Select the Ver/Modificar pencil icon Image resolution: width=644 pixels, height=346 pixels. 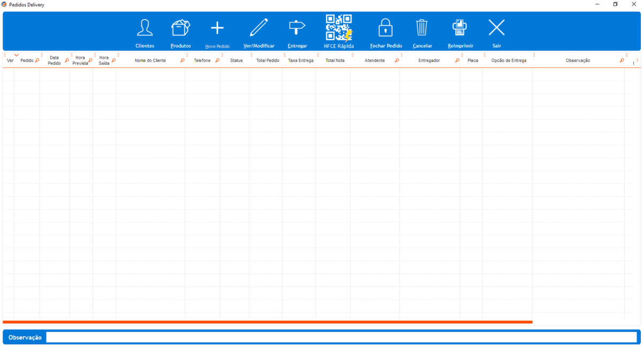259,28
